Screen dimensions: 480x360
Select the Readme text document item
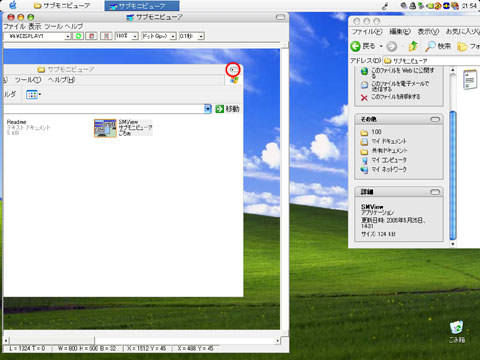pyautogui.click(x=28, y=127)
